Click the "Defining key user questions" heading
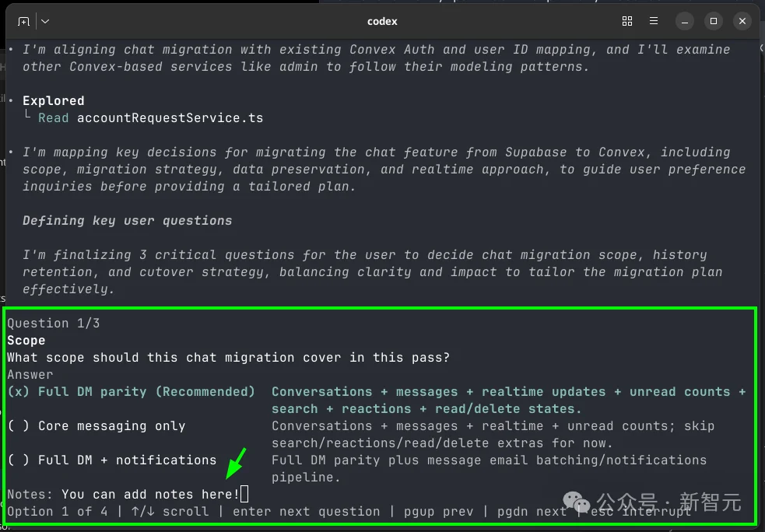Image resolution: width=765 pixels, height=532 pixels. click(x=127, y=220)
